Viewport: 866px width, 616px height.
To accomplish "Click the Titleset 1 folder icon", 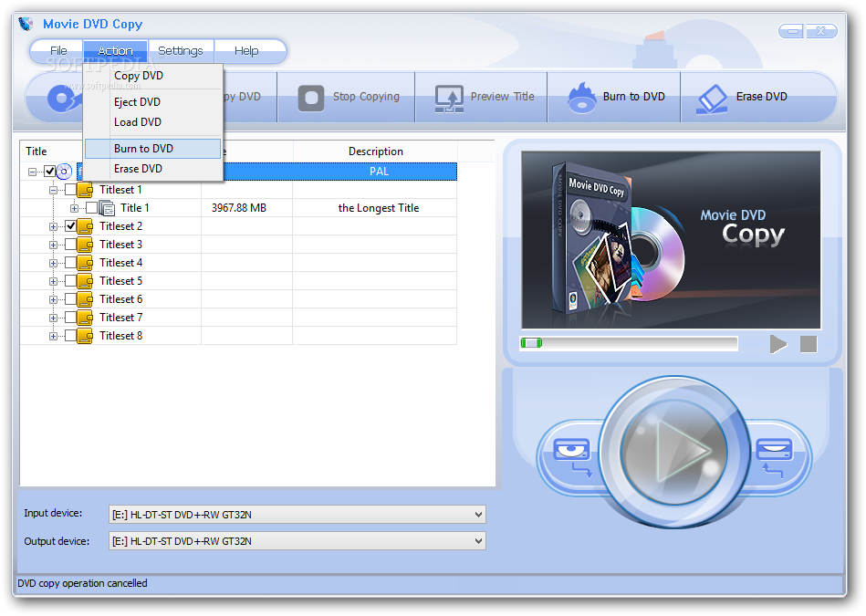I will (x=85, y=190).
